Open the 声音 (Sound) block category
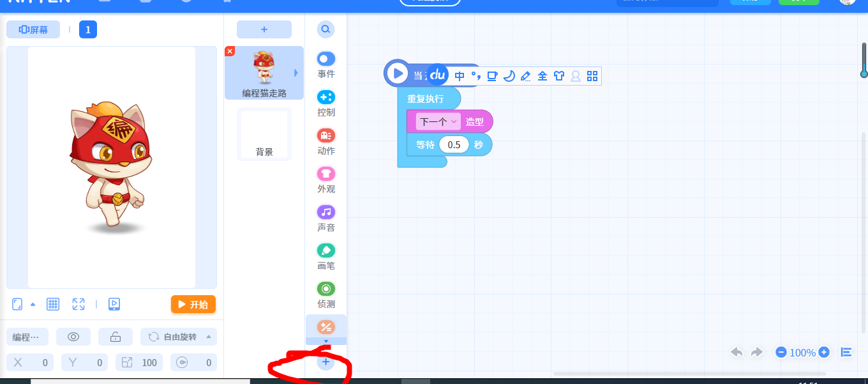 [326, 218]
